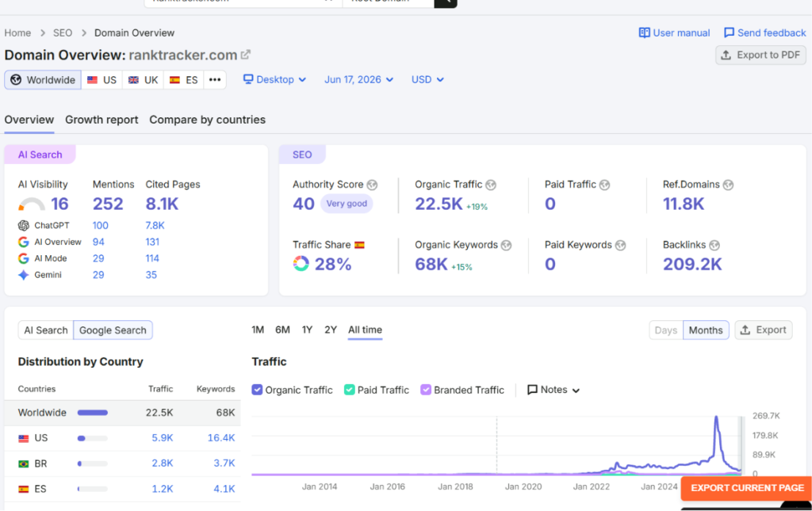Switch the chart to Months view
The height and width of the screenshot is (511, 812).
click(x=706, y=330)
